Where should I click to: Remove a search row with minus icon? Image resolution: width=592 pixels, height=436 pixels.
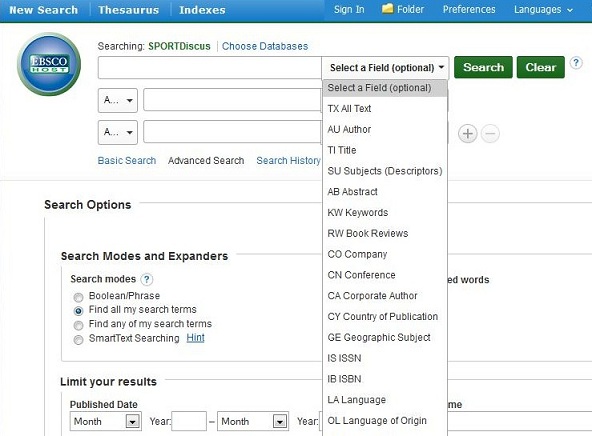tap(490, 134)
